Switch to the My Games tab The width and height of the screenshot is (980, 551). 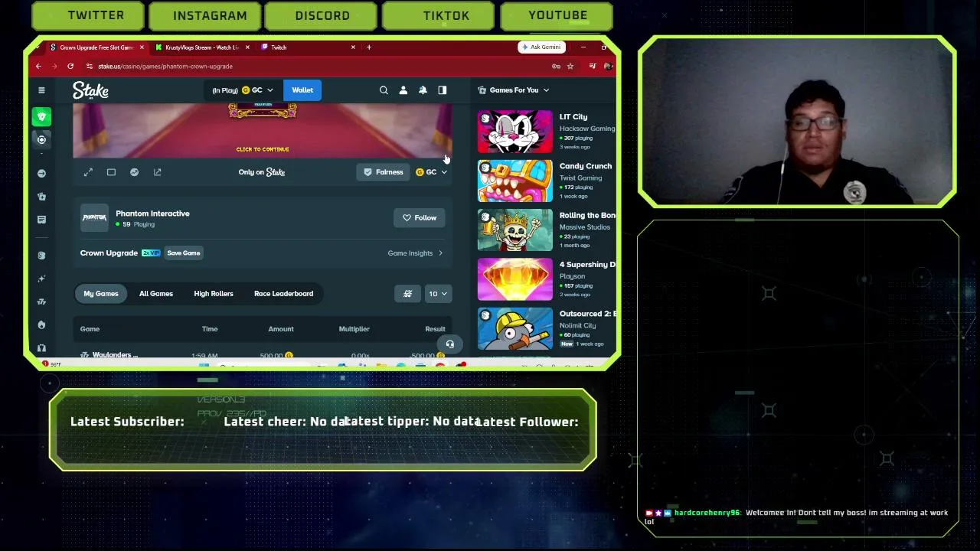tap(101, 294)
